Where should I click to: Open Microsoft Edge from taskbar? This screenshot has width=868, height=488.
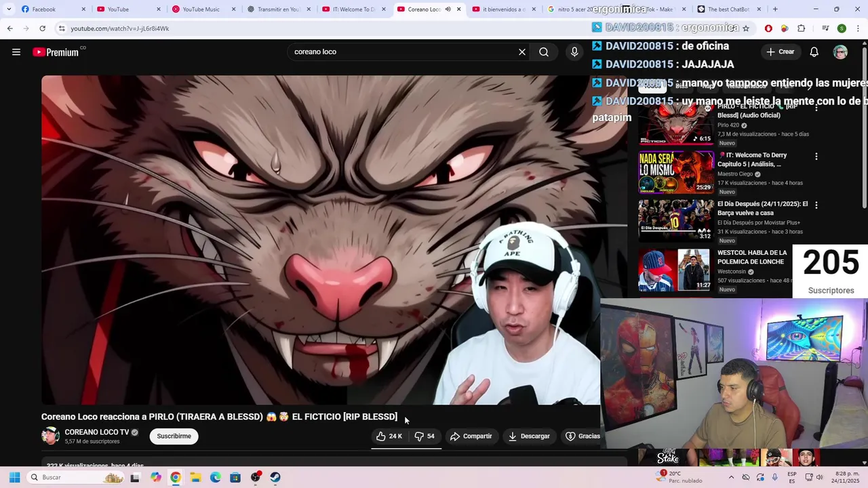point(216,477)
